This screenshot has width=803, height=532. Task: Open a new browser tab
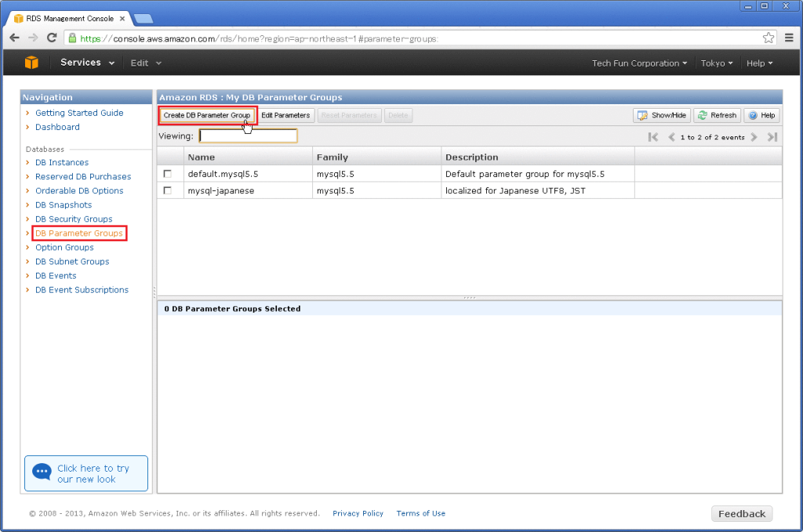143,19
